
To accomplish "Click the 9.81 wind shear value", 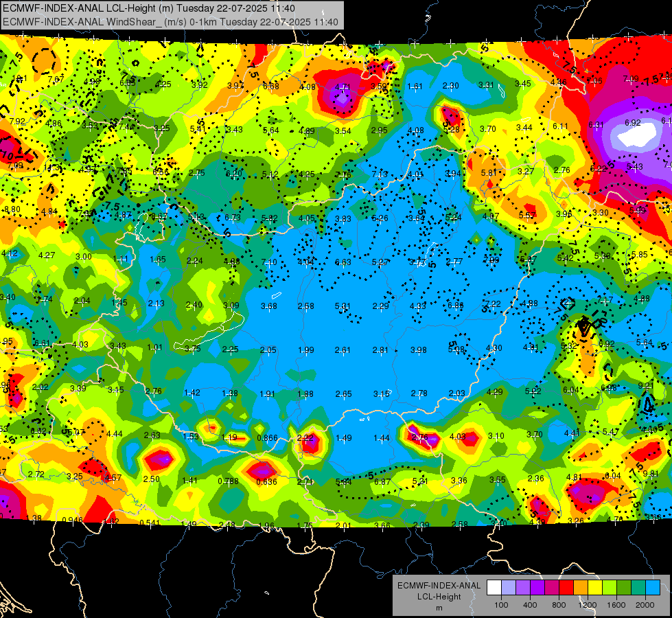I will click(650, 474).
